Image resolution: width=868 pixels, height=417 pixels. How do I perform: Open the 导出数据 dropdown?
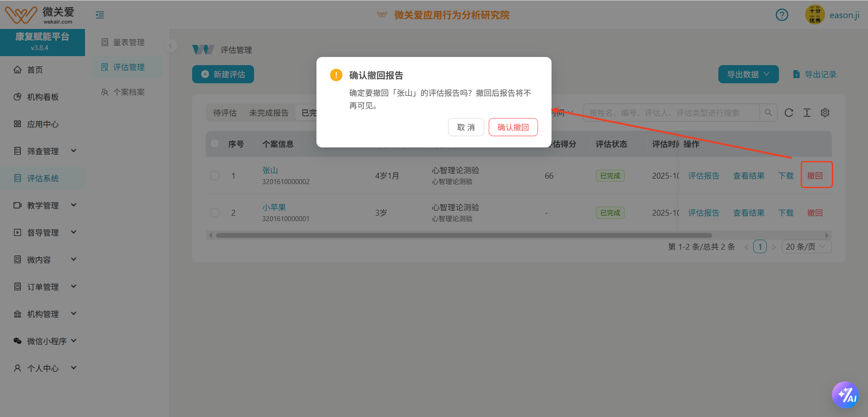click(x=748, y=74)
